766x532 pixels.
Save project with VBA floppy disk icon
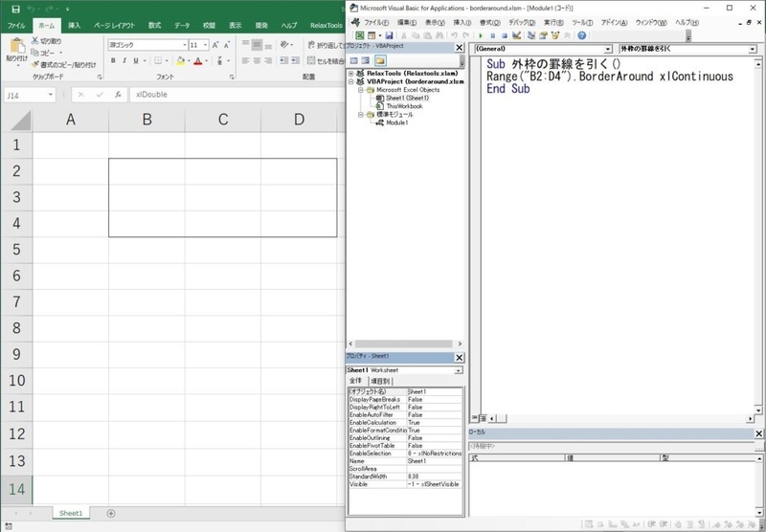389,35
